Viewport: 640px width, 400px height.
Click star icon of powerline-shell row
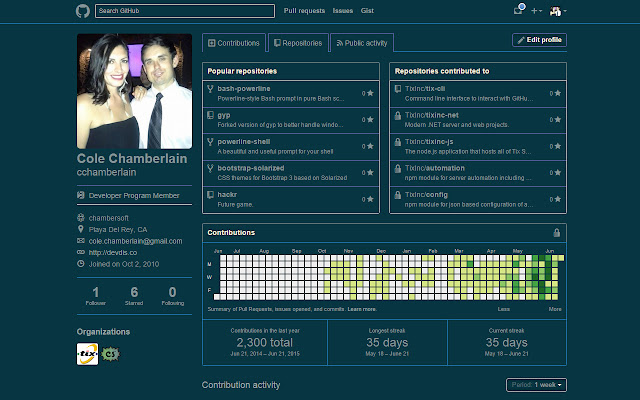pos(370,146)
